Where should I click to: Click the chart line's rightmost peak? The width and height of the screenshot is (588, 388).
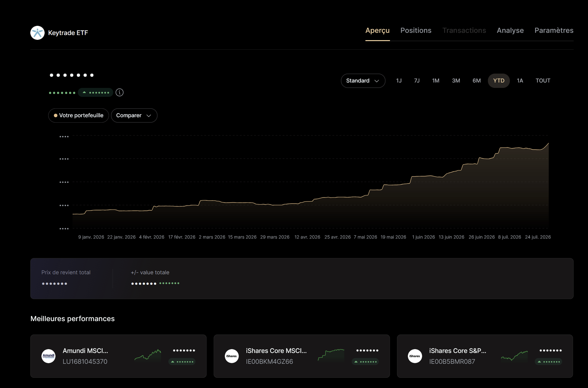548,143
